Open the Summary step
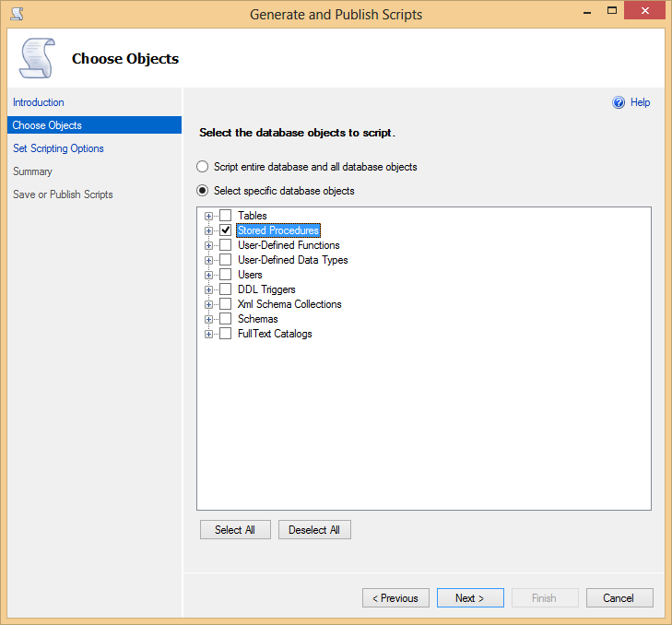 [32, 171]
